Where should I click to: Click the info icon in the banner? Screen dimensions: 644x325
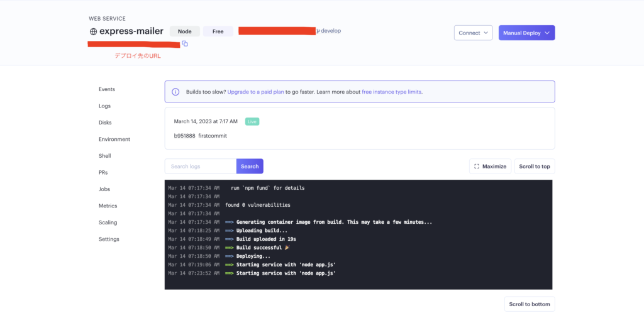(x=175, y=92)
